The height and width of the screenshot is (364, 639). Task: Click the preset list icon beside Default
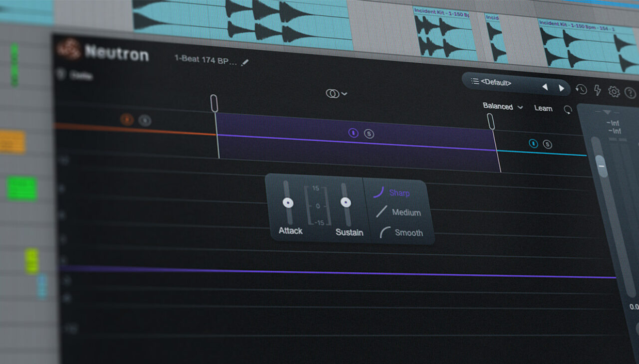click(475, 82)
